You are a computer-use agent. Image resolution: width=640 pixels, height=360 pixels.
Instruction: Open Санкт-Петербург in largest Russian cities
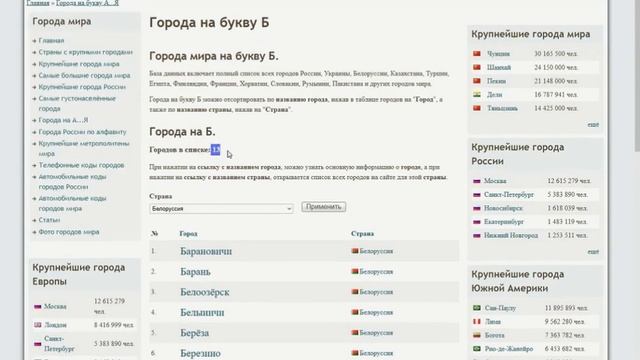pyautogui.click(x=509, y=195)
